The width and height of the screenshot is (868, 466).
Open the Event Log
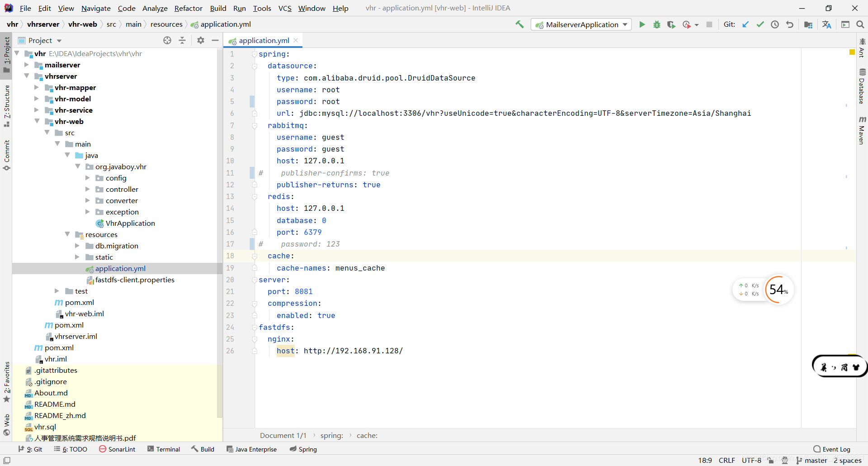coord(832,449)
